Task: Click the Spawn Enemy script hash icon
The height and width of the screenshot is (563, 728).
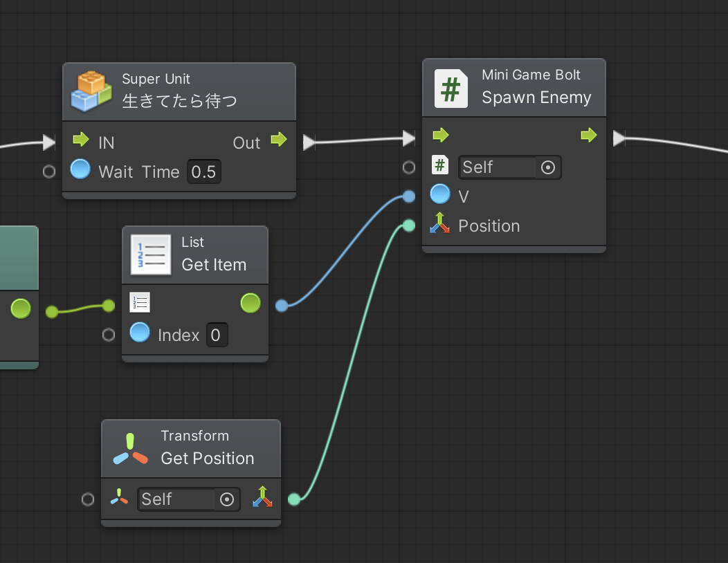Action: [451, 89]
